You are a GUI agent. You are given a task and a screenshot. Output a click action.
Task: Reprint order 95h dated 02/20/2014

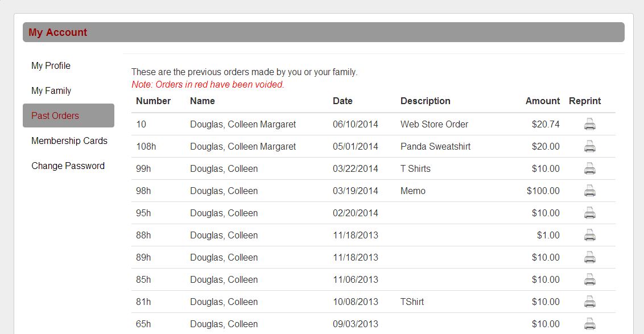click(x=590, y=213)
